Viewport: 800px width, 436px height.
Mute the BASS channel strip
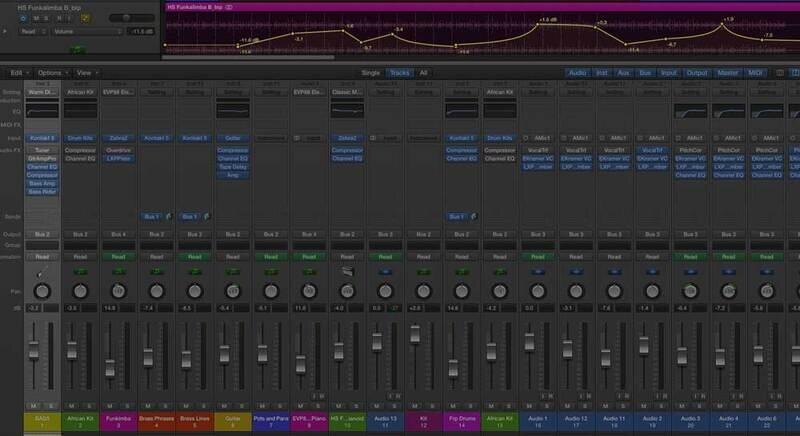click(x=34, y=406)
